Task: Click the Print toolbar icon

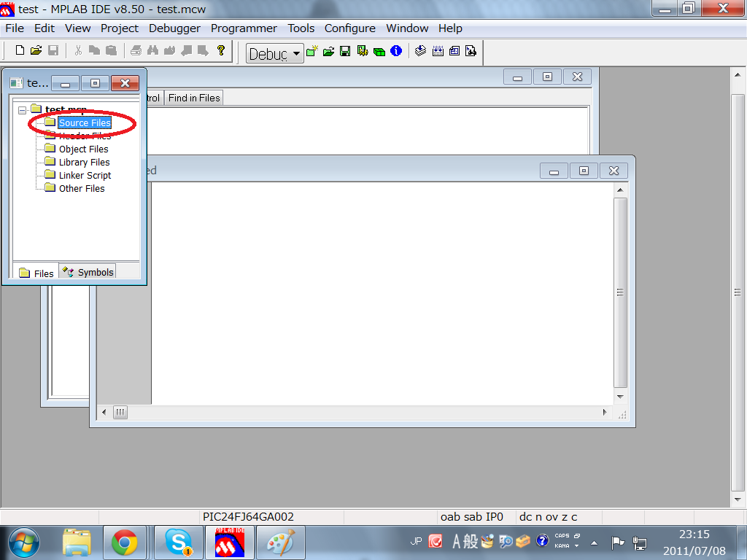Action: tap(136, 50)
